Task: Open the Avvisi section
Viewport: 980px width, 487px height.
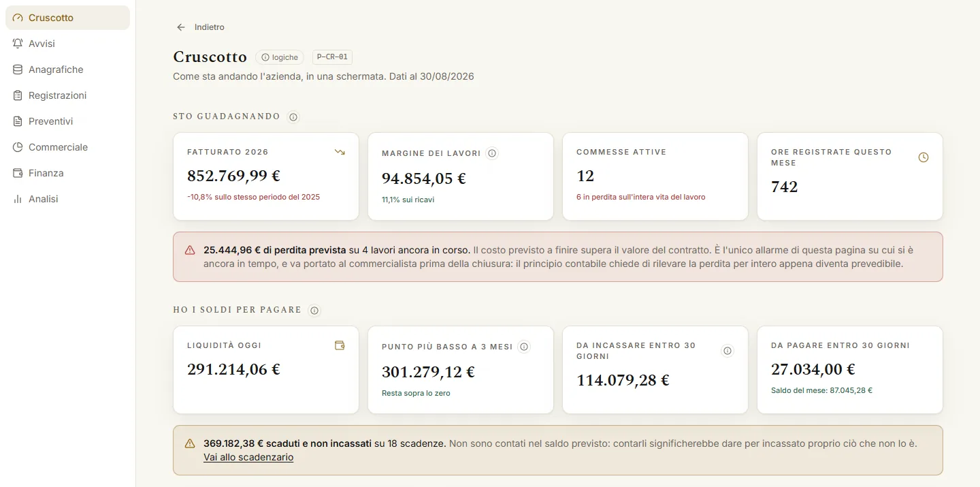Action: click(x=67, y=44)
